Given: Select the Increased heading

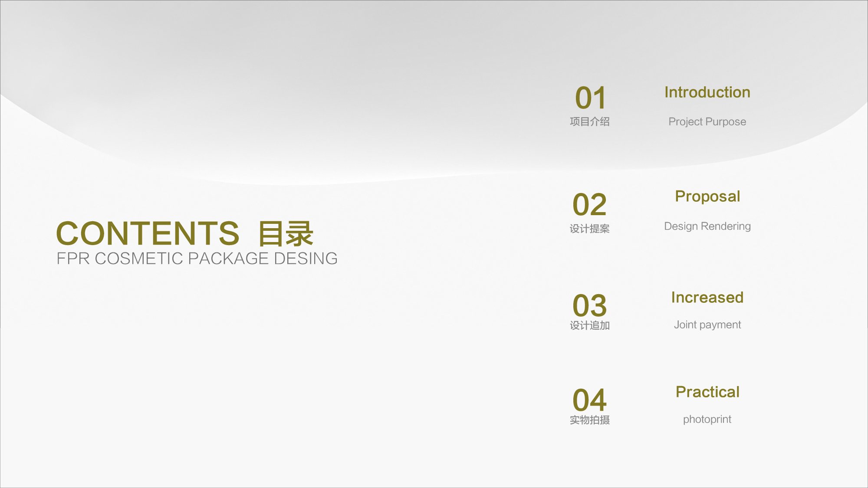Looking at the screenshot, I should pyautogui.click(x=707, y=298).
